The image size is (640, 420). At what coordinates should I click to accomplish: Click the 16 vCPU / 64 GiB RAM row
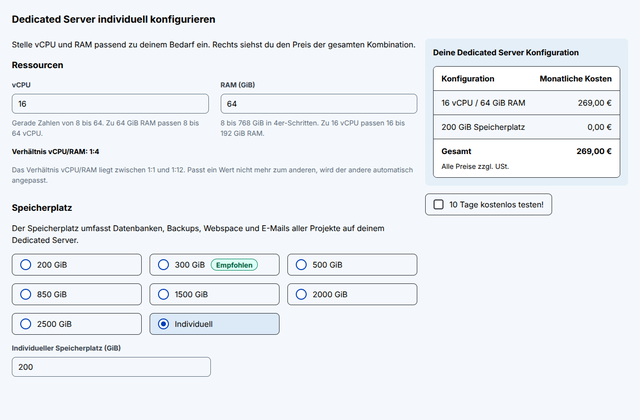tap(527, 103)
